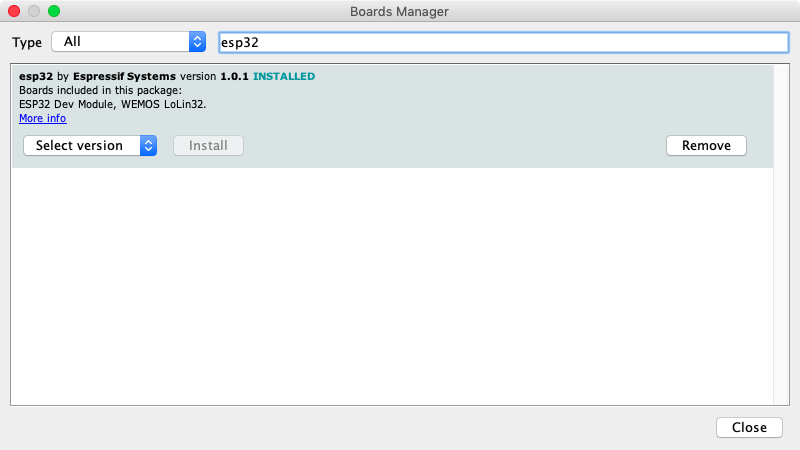
Task: Close the Boards Manager with the Close button
Action: pyautogui.click(x=748, y=427)
